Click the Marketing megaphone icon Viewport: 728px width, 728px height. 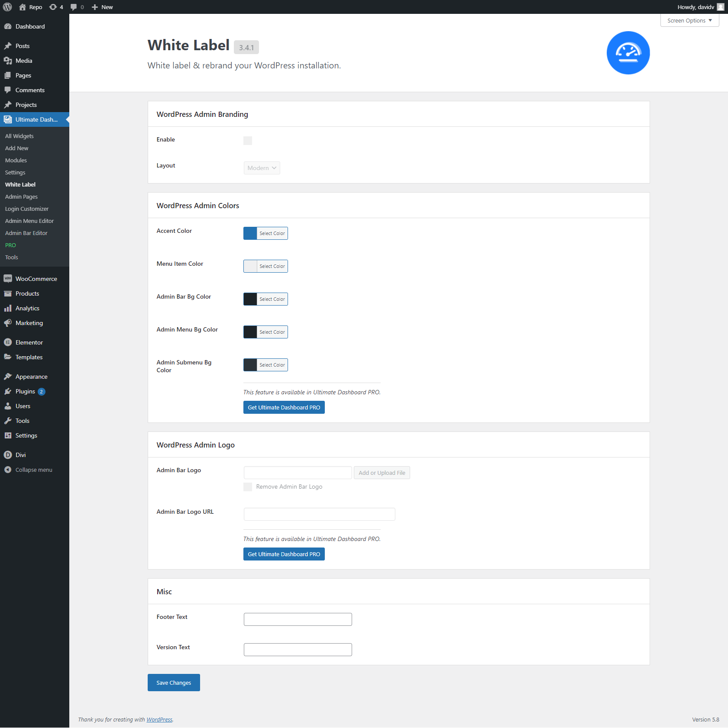click(x=8, y=323)
